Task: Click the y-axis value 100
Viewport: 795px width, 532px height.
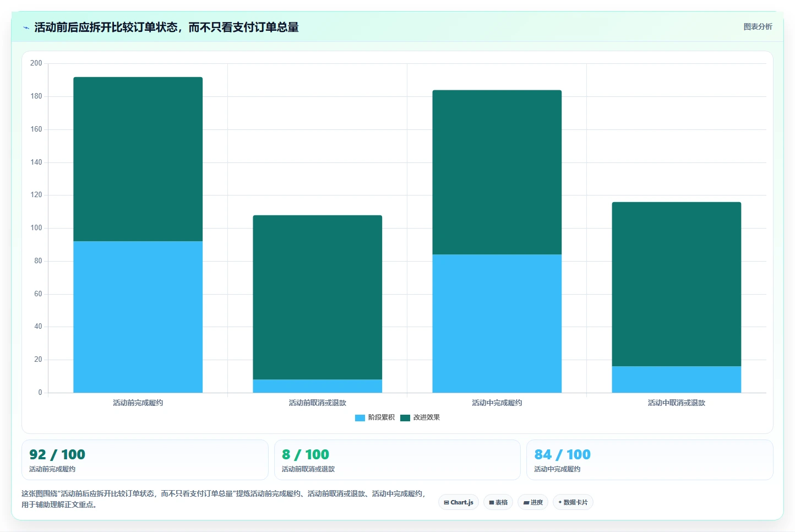Action: click(36, 228)
